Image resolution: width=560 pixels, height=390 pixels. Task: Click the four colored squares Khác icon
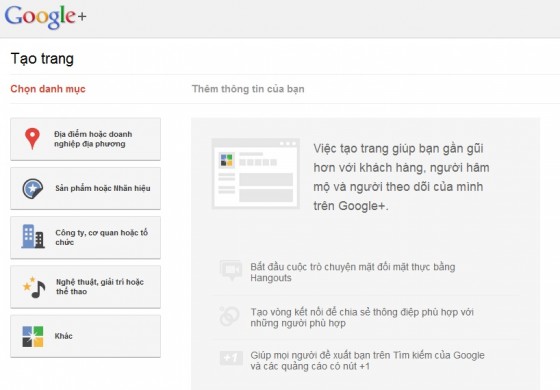click(33, 336)
